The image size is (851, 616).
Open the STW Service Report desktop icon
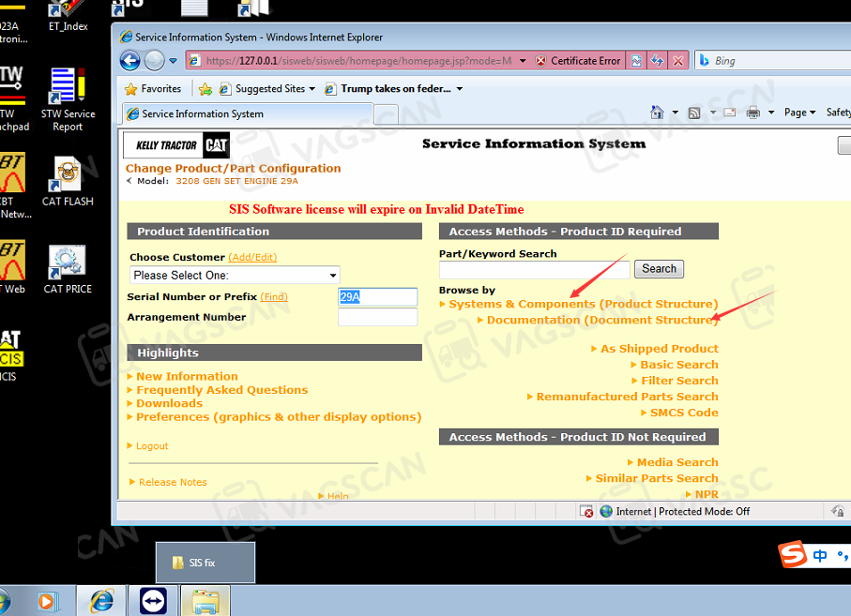point(68,99)
